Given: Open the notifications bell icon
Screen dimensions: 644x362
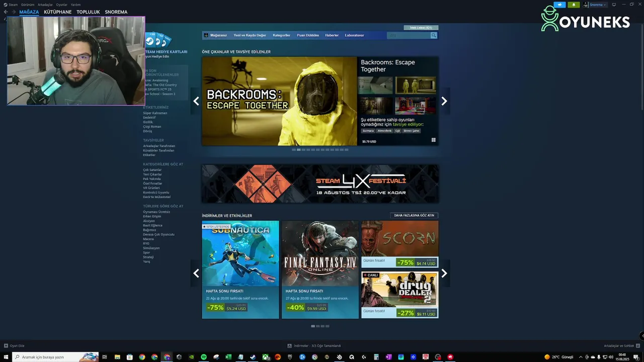Looking at the screenshot, I should pyautogui.click(x=574, y=5).
